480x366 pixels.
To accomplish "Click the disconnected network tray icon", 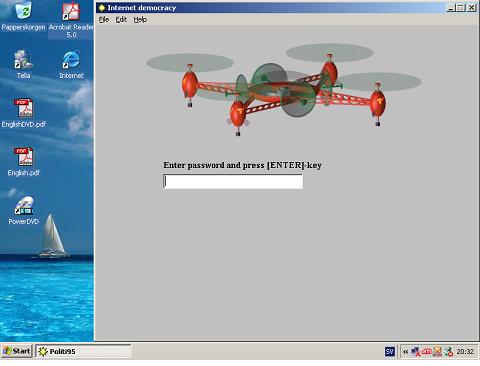I will (415, 351).
